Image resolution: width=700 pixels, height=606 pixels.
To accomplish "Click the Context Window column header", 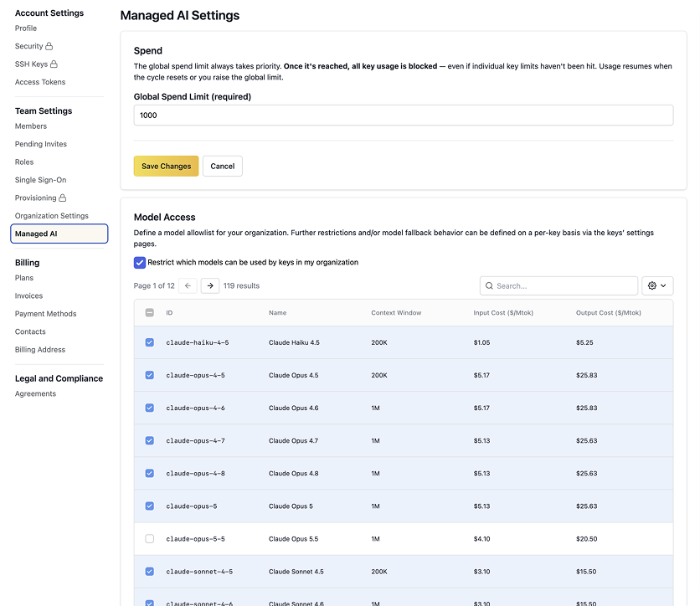I will coord(396,313).
